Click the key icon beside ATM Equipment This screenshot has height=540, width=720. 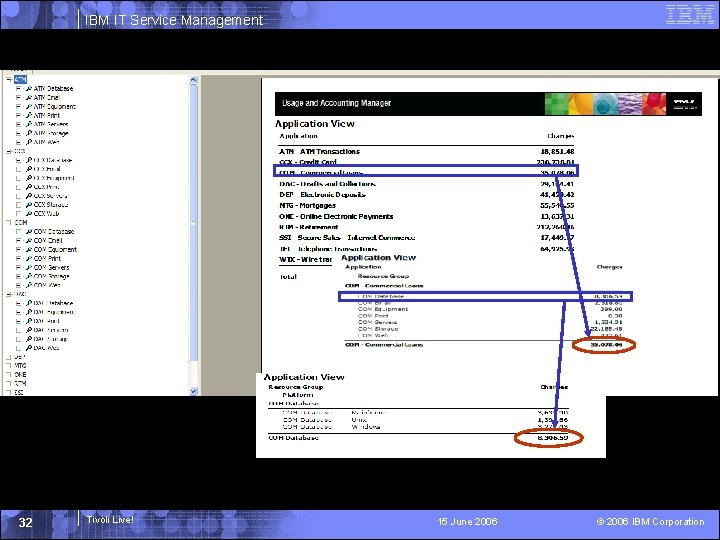pyautogui.click(x=29, y=107)
